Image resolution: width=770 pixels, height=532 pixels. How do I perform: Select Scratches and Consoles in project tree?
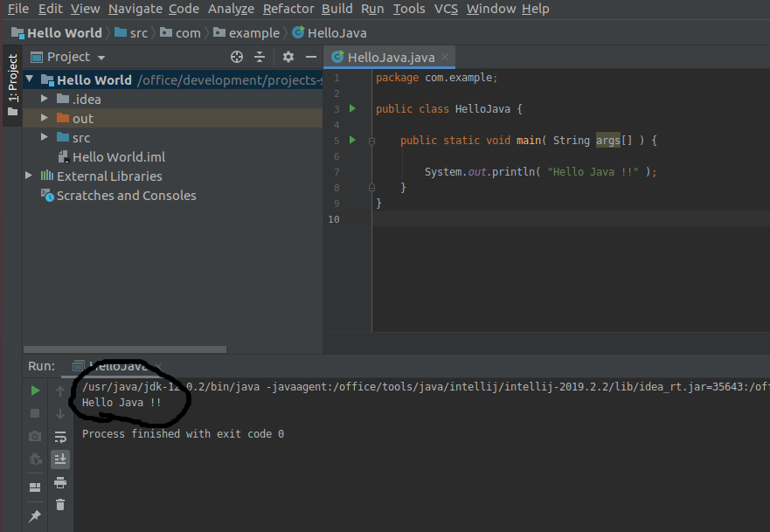[x=126, y=196]
